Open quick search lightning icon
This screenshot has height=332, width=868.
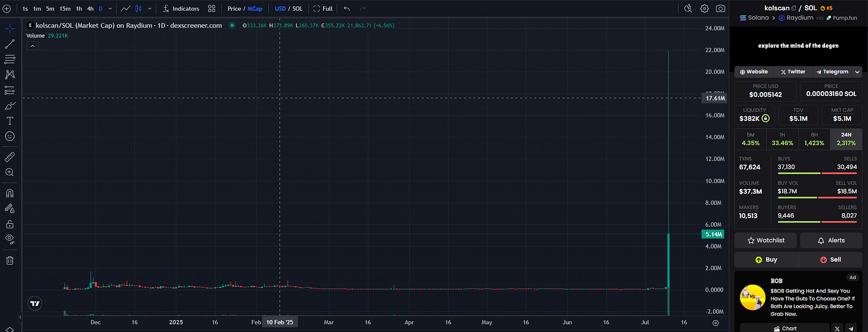pyautogui.click(x=688, y=8)
